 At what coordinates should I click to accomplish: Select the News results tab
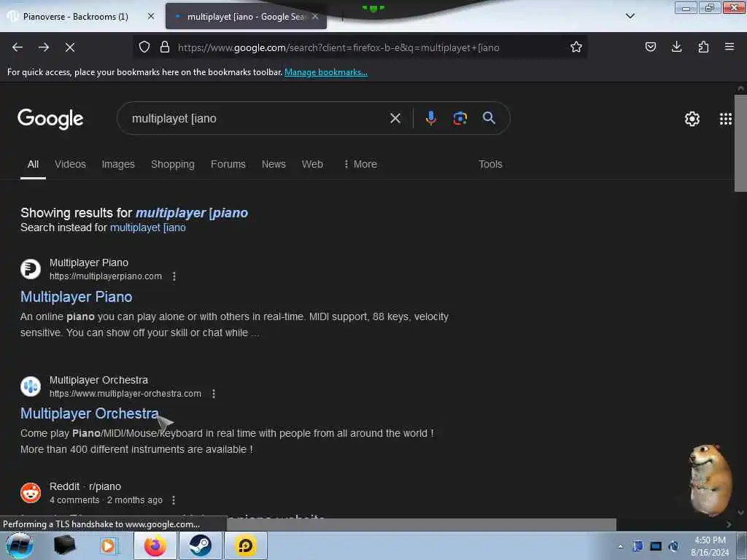(274, 164)
